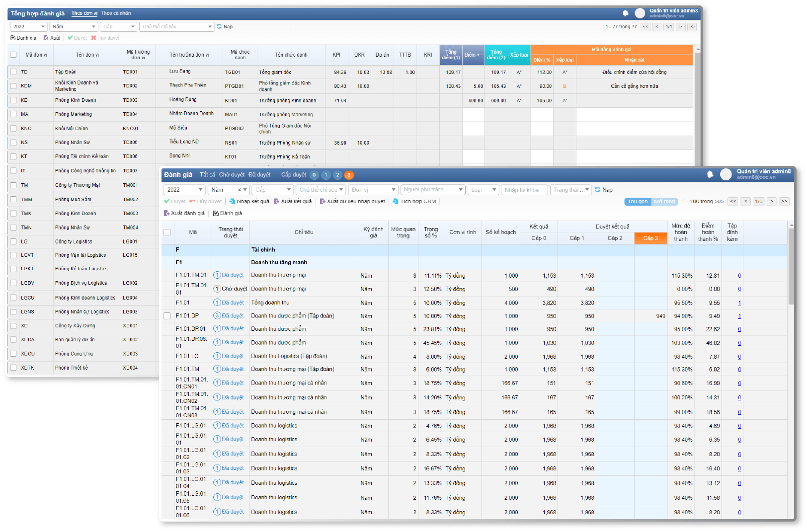The height and width of the screenshot is (532, 807).
Task: Open the Chủ thể chỉ tiêu dropdown in Đánh giá
Action: click(321, 190)
